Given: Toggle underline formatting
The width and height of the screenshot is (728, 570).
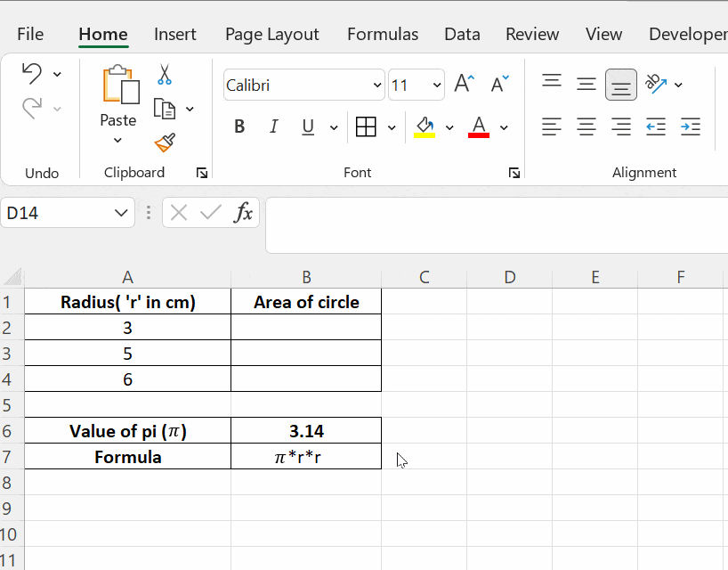Looking at the screenshot, I should click(305, 126).
